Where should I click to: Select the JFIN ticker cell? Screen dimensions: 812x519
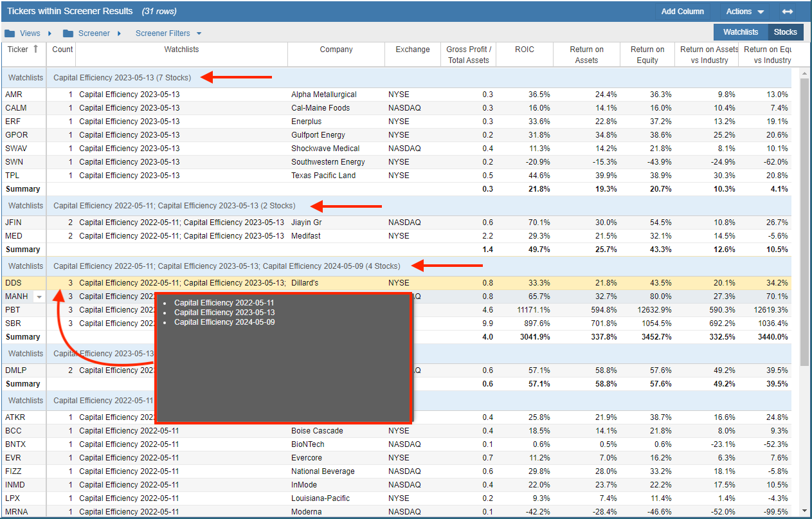click(x=24, y=223)
